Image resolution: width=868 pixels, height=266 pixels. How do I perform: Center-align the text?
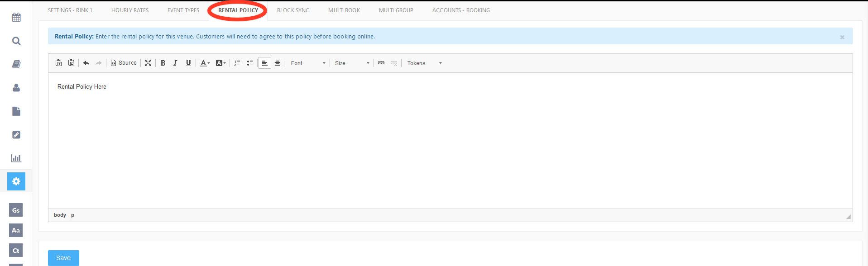278,63
